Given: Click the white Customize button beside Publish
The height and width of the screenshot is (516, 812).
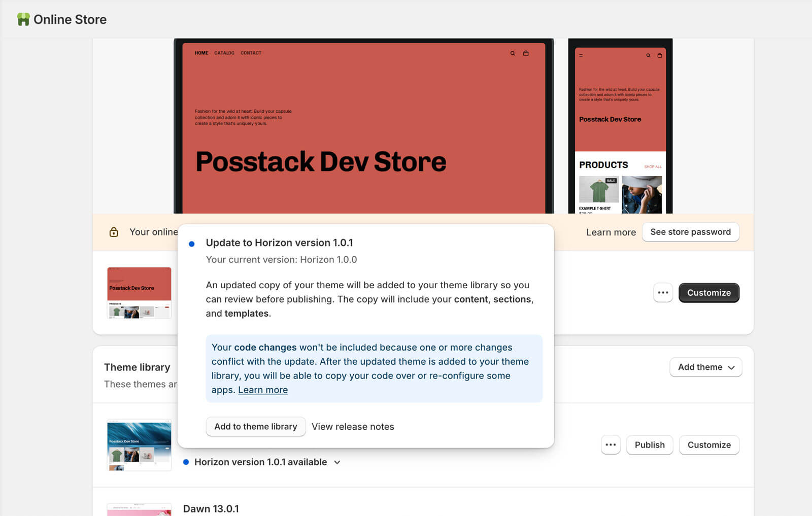Looking at the screenshot, I should 709,445.
